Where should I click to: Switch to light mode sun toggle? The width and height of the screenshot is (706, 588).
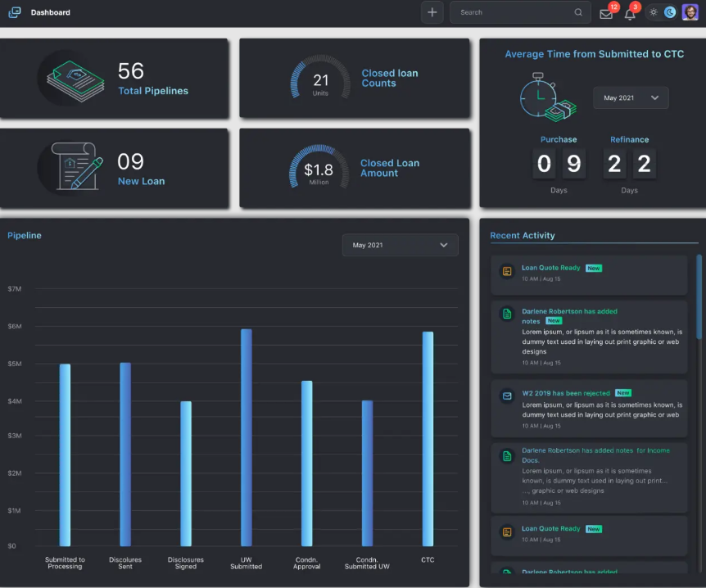pos(654,12)
